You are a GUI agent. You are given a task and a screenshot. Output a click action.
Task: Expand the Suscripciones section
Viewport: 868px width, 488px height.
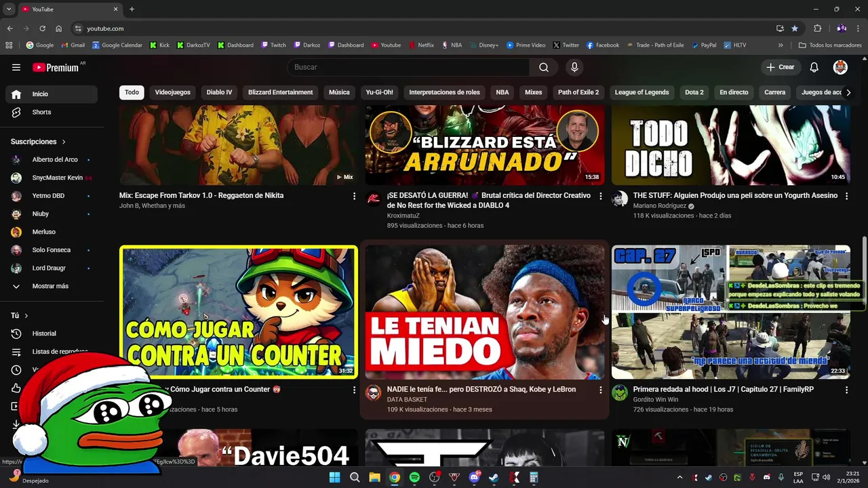click(x=38, y=142)
